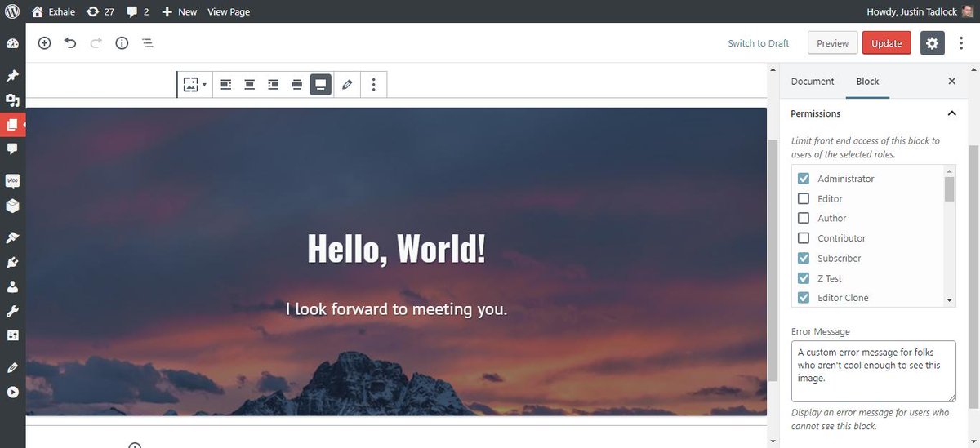Click the roles list scroll-up arrow
Screen dimensions: 980x448
[949, 171]
